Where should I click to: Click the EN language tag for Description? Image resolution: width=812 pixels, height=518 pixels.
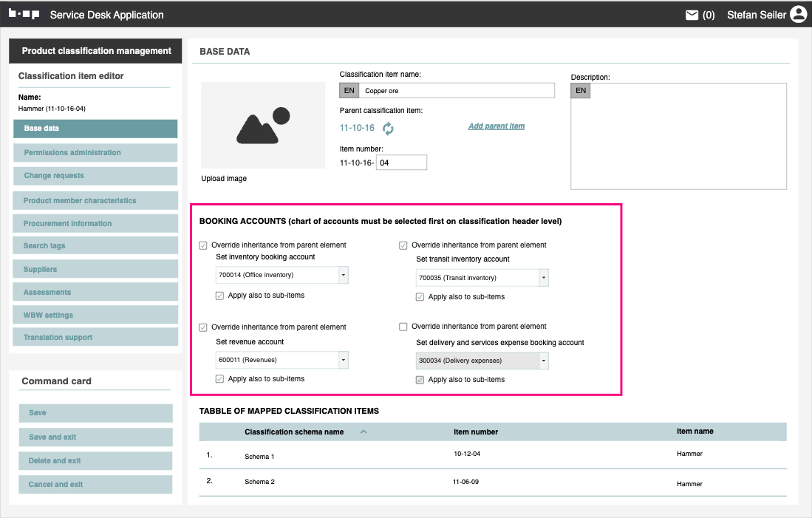point(581,91)
